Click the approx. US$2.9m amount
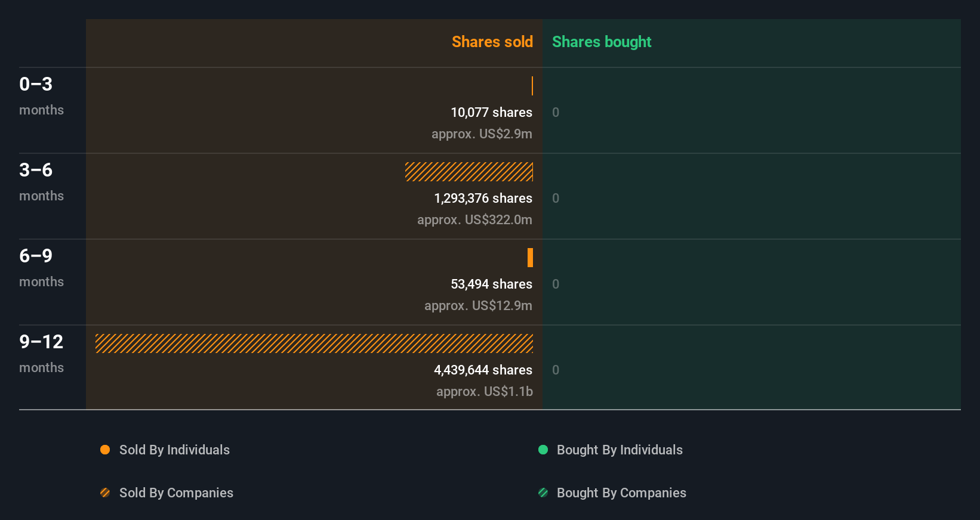 (482, 134)
